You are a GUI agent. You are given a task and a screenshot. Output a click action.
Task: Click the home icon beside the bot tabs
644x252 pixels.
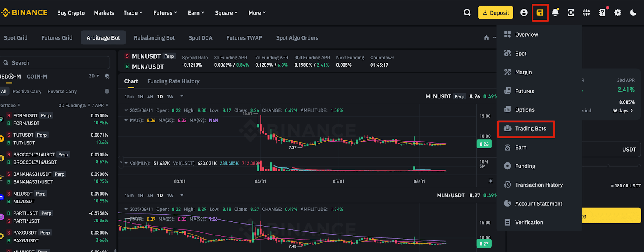[x=486, y=37]
